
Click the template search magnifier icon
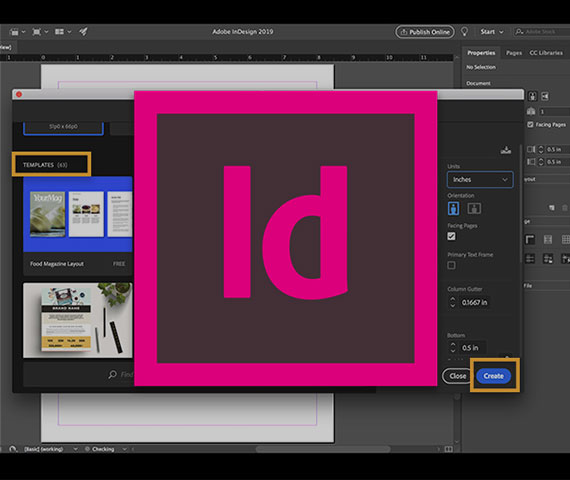pos(112,374)
